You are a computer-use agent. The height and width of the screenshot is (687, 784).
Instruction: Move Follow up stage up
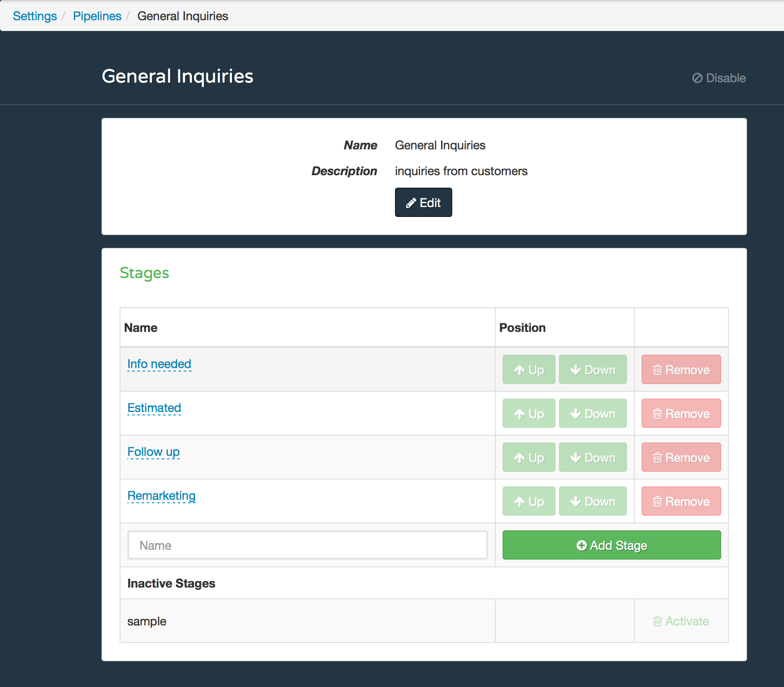point(529,457)
